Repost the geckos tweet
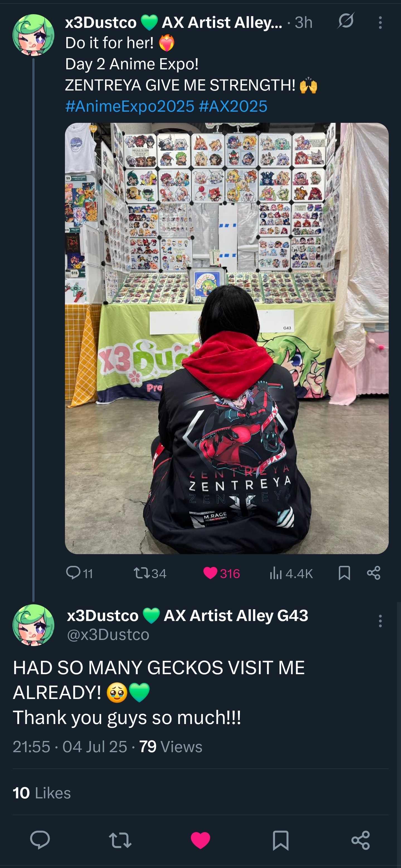The image size is (401, 868). (x=120, y=840)
